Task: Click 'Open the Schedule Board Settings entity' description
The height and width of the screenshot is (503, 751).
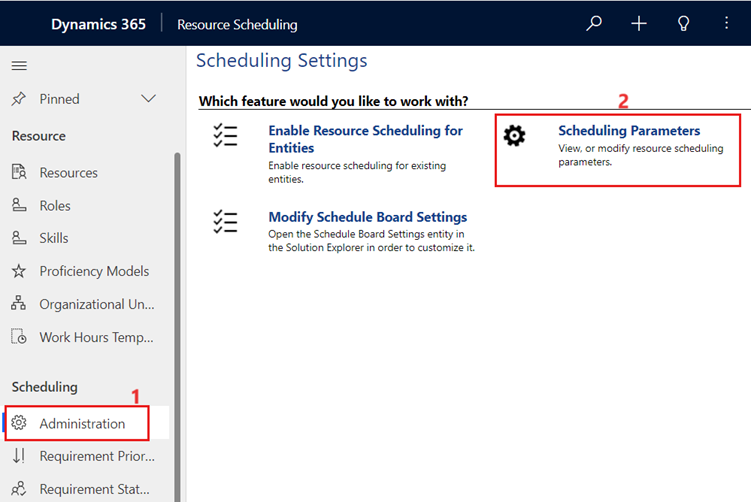Action: [371, 240]
